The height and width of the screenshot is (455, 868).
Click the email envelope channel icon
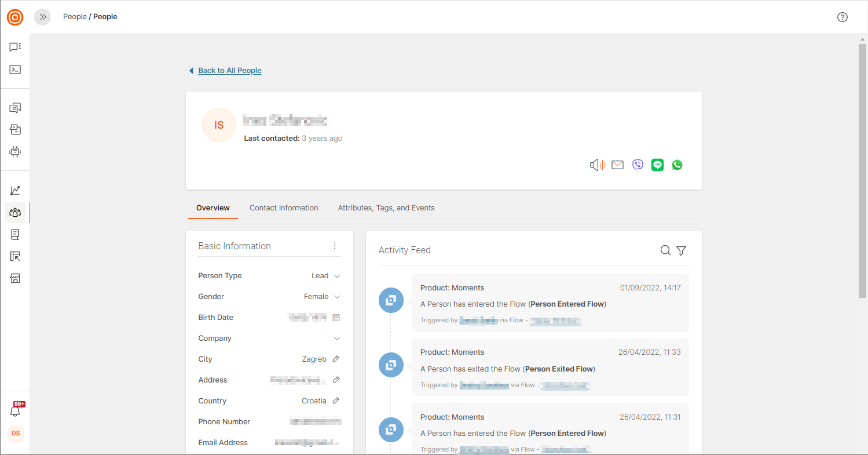click(x=617, y=165)
